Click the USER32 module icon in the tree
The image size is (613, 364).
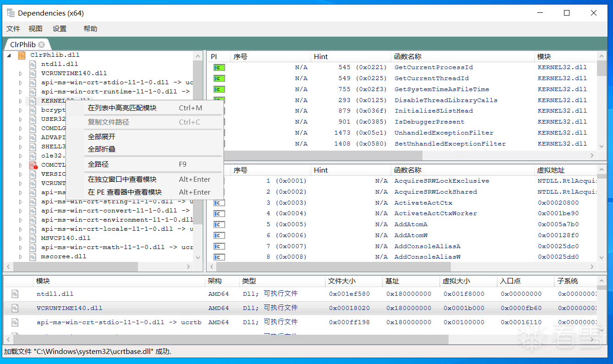click(33, 119)
